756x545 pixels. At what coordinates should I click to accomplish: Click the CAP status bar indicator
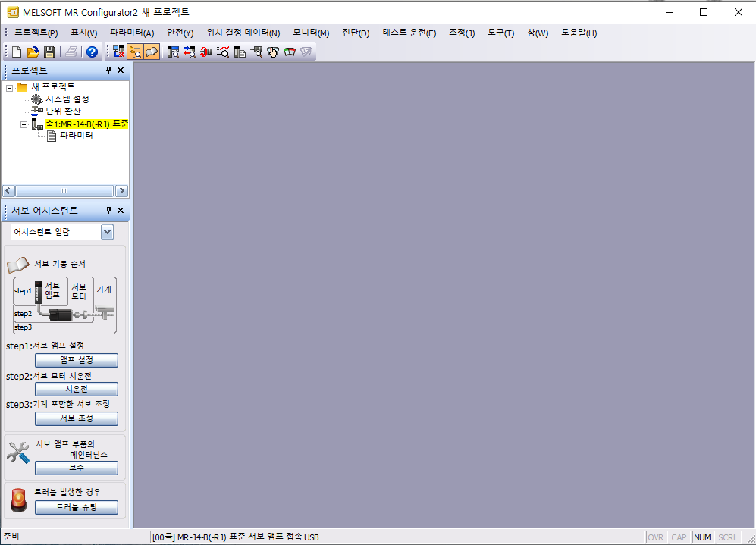click(x=679, y=537)
